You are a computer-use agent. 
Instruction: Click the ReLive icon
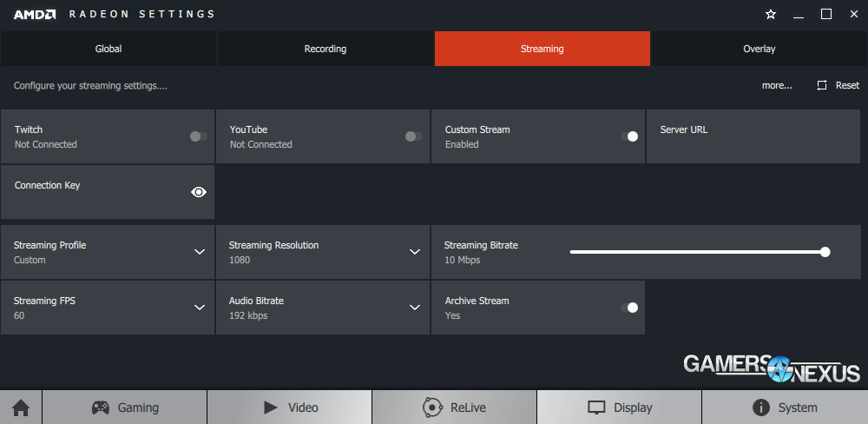point(431,407)
